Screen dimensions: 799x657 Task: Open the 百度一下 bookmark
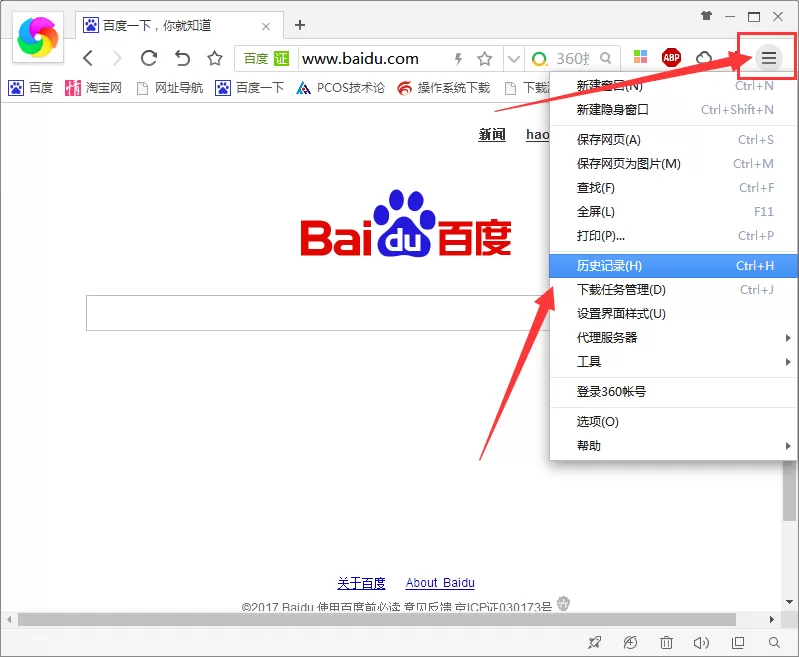pyautogui.click(x=249, y=88)
